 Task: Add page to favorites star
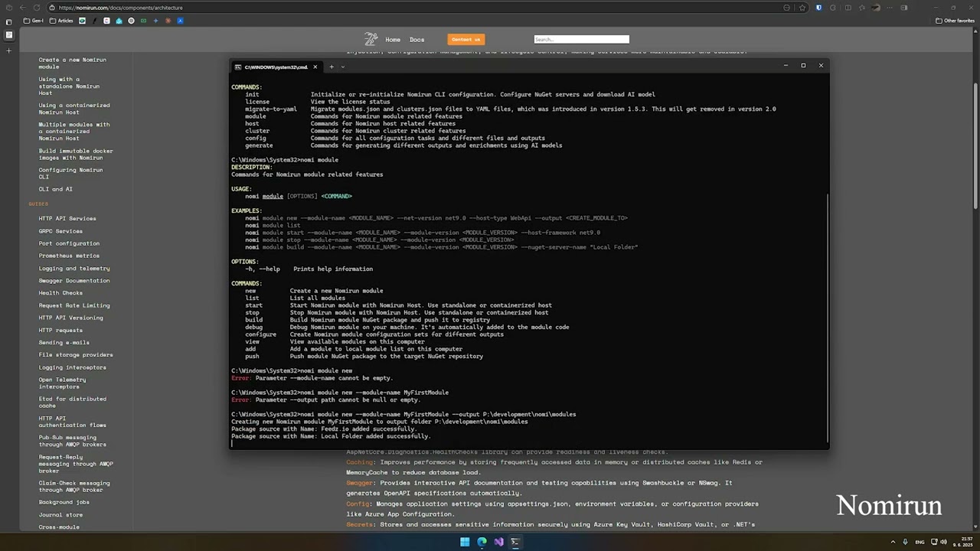[802, 8]
